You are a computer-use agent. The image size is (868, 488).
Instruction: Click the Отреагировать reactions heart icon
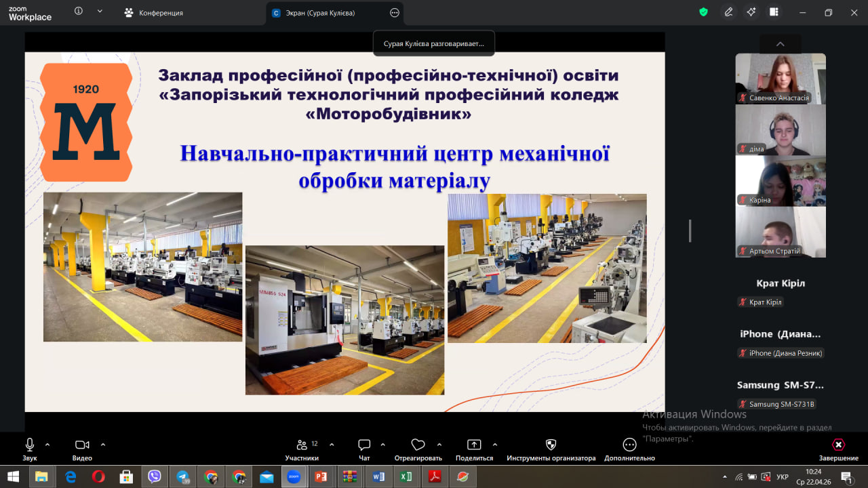[x=418, y=445]
